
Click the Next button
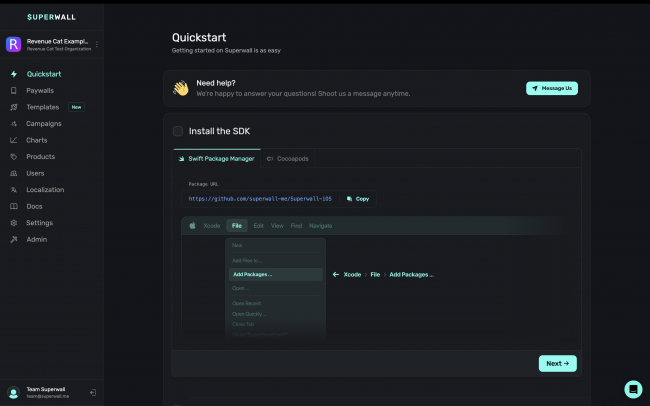click(558, 363)
